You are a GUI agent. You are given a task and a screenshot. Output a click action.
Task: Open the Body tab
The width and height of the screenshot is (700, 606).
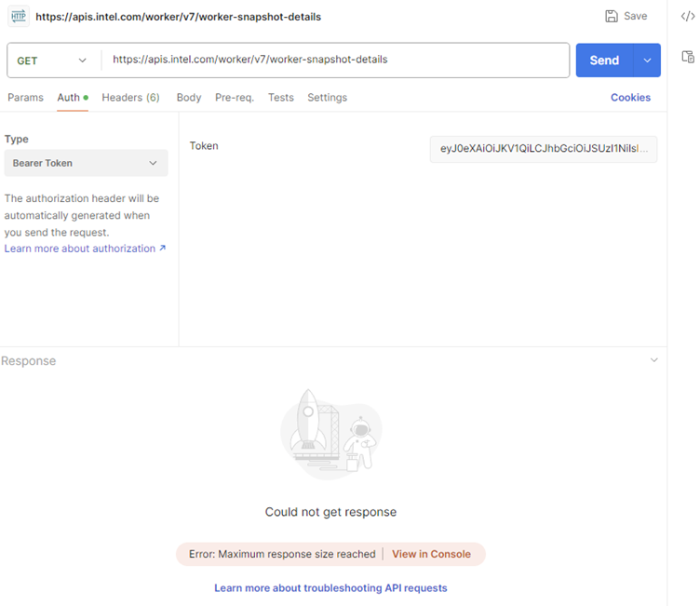point(189,98)
